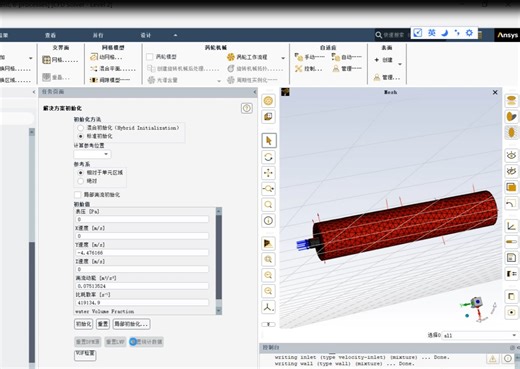Activate the rotate view tool

point(269,157)
